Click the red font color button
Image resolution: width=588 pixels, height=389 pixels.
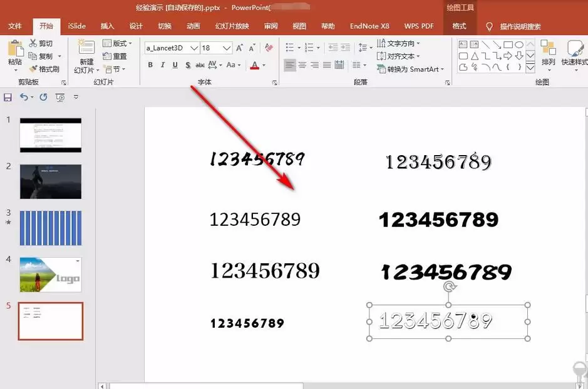pos(255,65)
